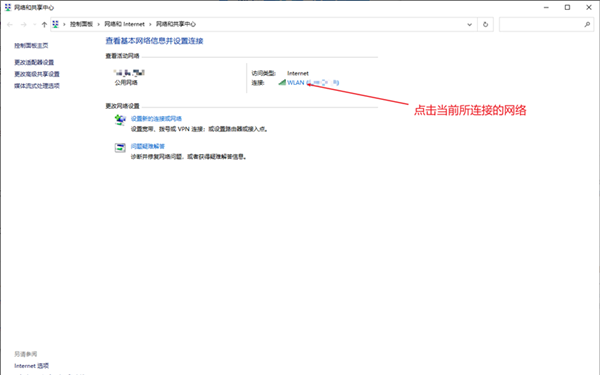Close the 网络和共享中心 window
This screenshot has width=603, height=375.
coord(589,7)
